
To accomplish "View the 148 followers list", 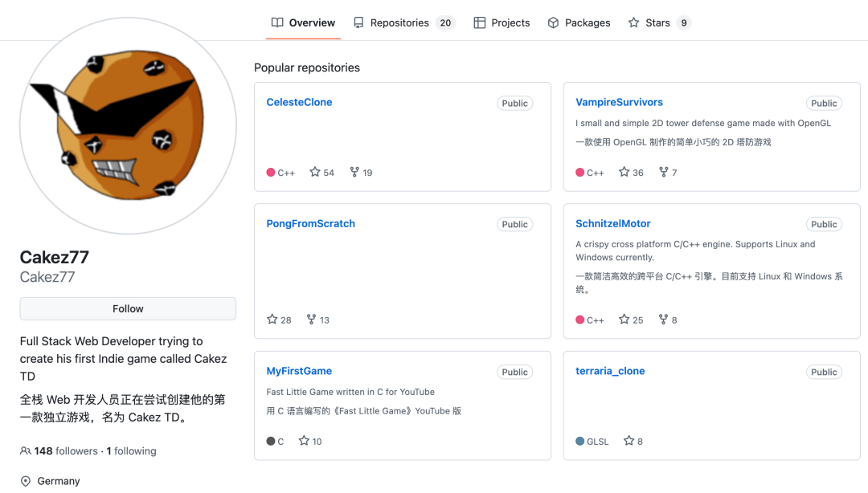I will click(66, 451).
